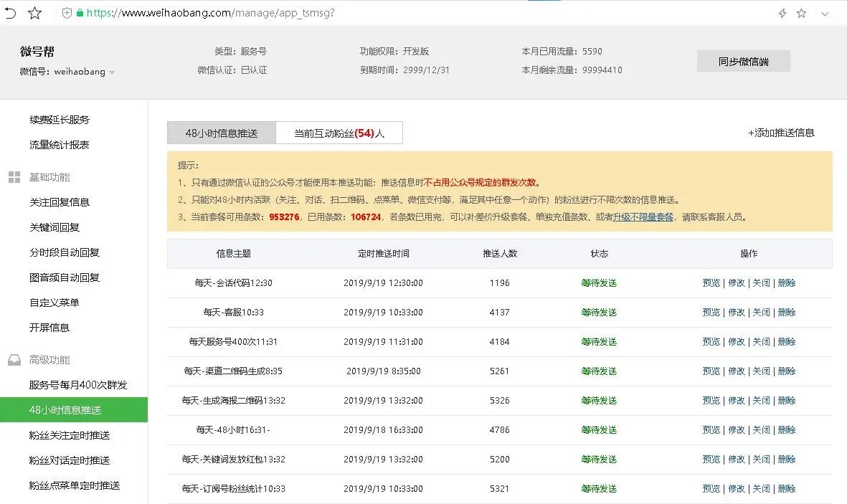This screenshot has width=847, height=504.
Task: Click 预览 for 每天-客服10:33 row
Action: click(x=711, y=313)
